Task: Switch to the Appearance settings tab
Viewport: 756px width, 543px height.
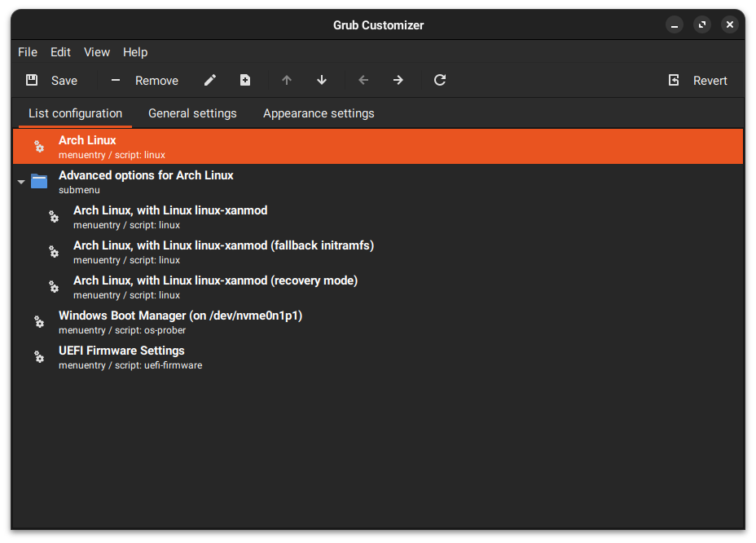Action: (x=319, y=113)
